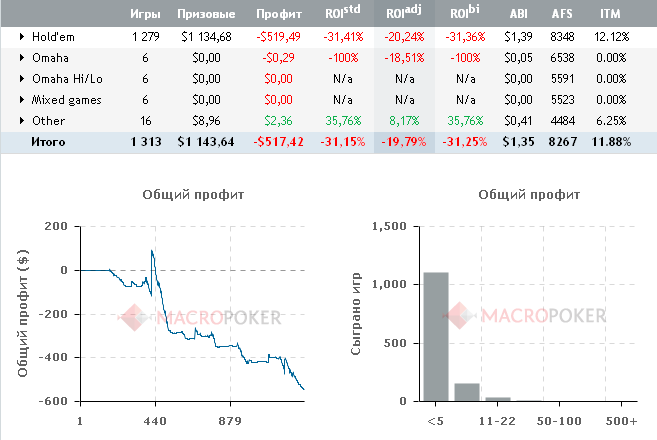Viewport: 657px width, 440px height.
Task: Expand the Mixed games row
Action: click(22, 100)
